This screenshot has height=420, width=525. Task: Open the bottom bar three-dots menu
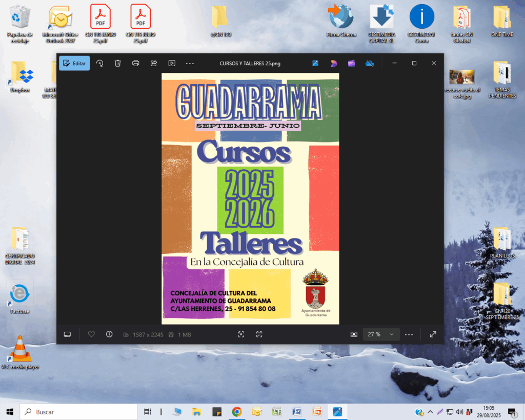409,334
